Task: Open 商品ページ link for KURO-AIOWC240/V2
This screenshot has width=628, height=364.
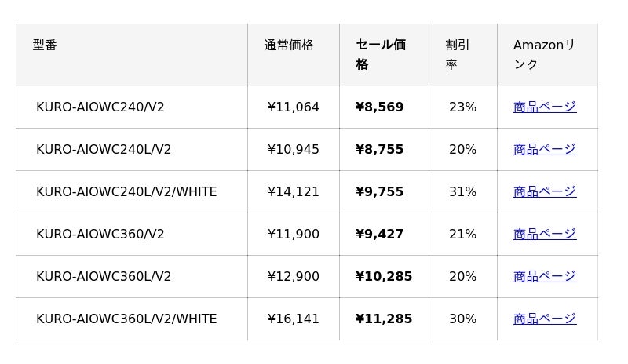Action: pos(545,107)
